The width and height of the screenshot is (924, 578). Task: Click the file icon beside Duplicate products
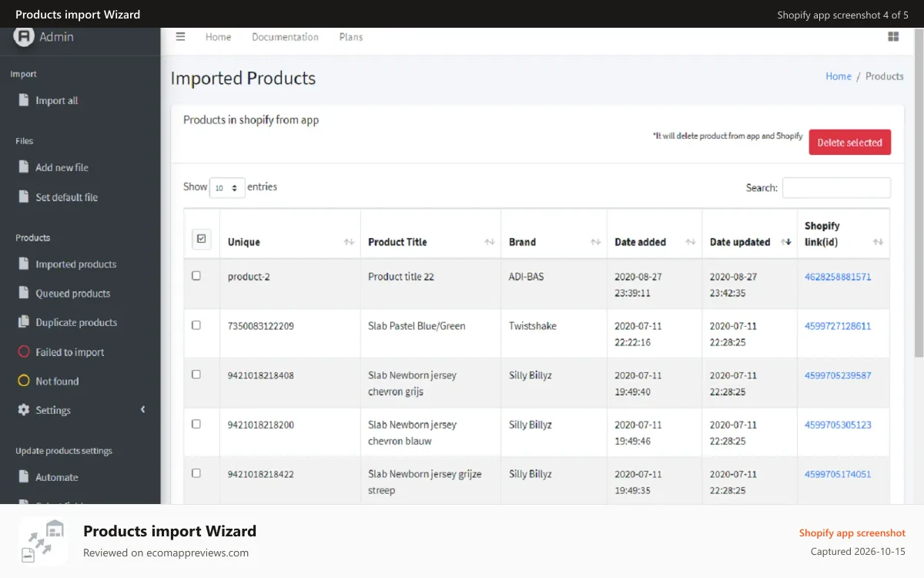[x=24, y=322]
